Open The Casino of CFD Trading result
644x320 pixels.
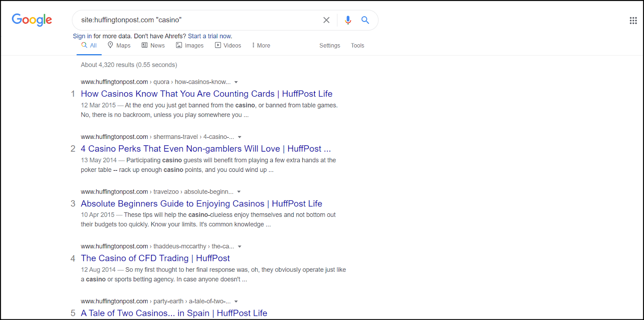pos(155,258)
